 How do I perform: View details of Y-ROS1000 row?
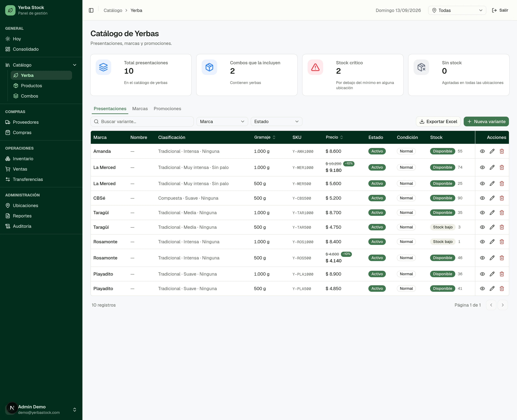click(482, 242)
